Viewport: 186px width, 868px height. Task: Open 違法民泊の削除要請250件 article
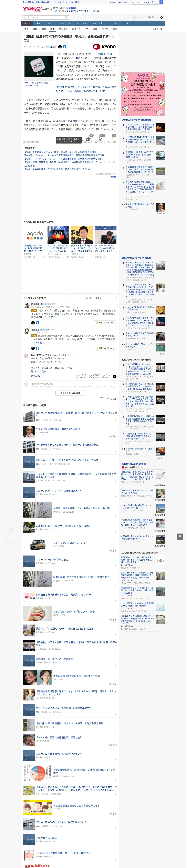(76, 414)
